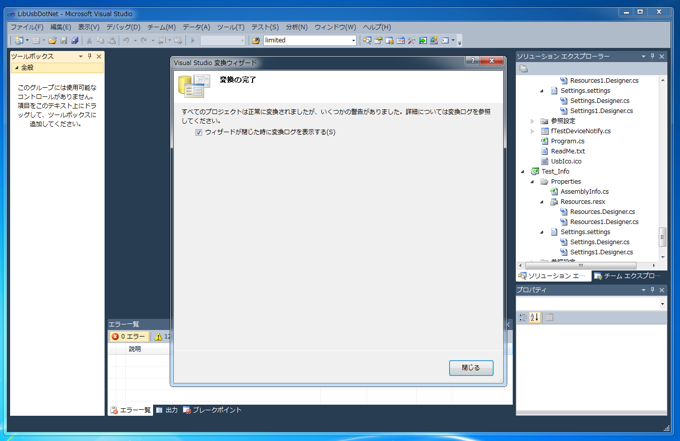Toggle auto-hide pin on Properties panel

[653, 290]
